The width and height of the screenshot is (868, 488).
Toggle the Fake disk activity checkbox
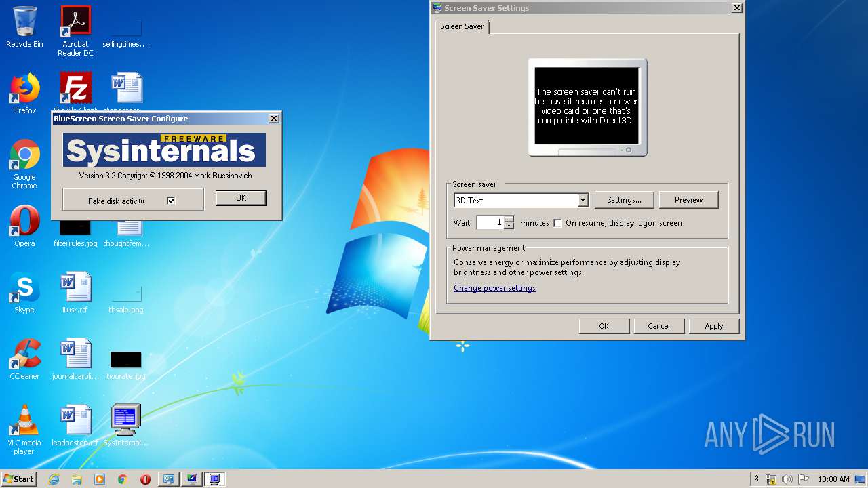[171, 201]
